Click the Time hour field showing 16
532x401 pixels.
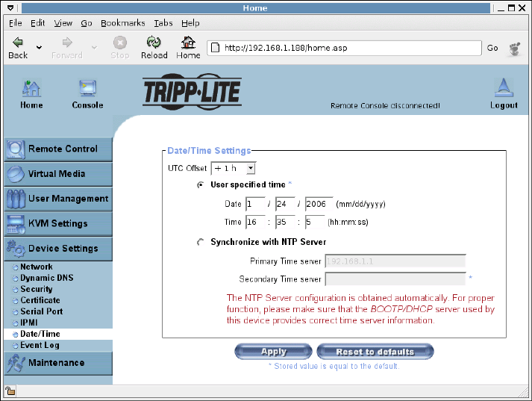[x=255, y=222]
